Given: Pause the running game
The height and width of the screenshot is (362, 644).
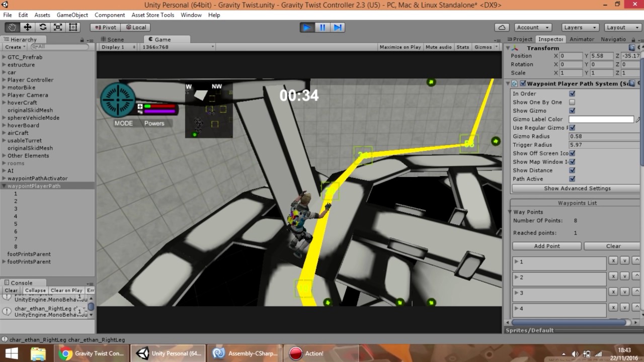Looking at the screenshot, I should click(x=323, y=27).
